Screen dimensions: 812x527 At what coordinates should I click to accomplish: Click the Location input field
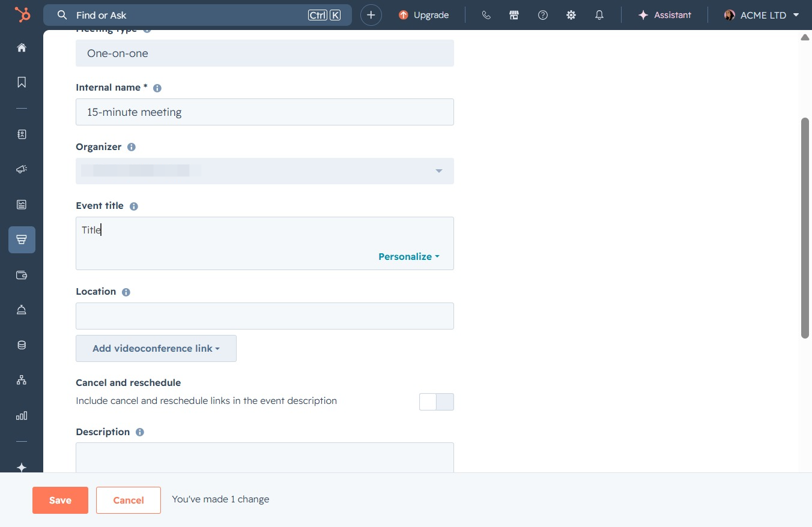point(265,316)
